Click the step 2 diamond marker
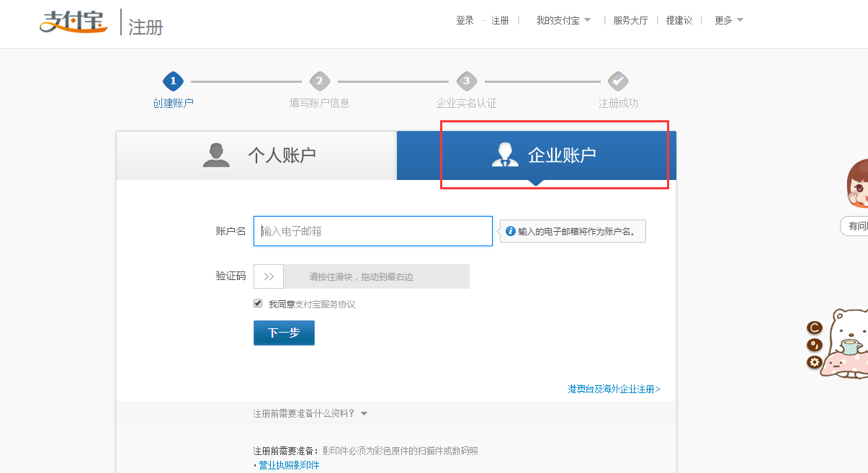The width and height of the screenshot is (868, 473). [x=320, y=81]
